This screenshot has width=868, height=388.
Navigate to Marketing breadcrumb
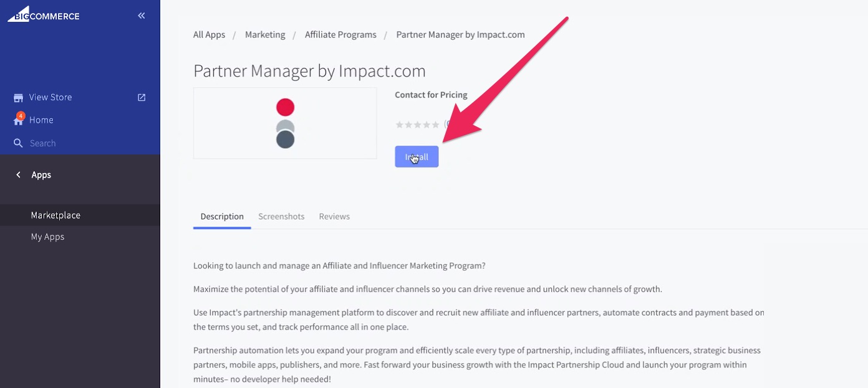[x=265, y=35]
